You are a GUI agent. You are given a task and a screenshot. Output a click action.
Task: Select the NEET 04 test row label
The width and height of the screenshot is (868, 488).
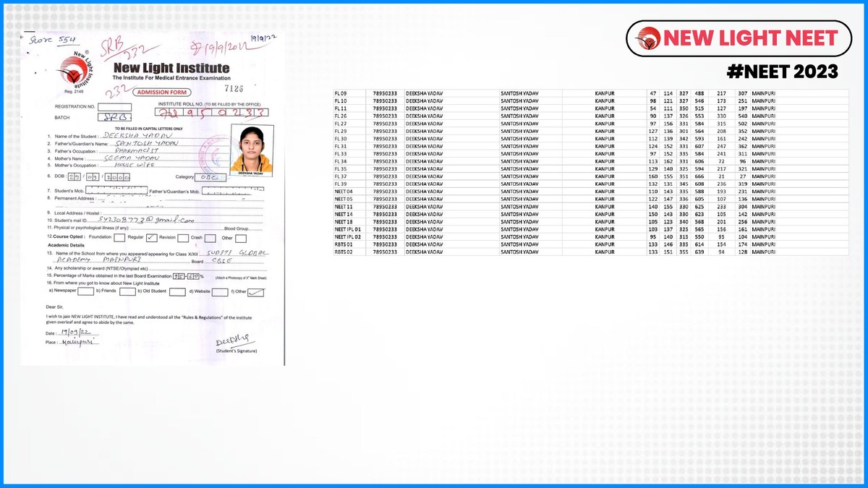click(344, 191)
